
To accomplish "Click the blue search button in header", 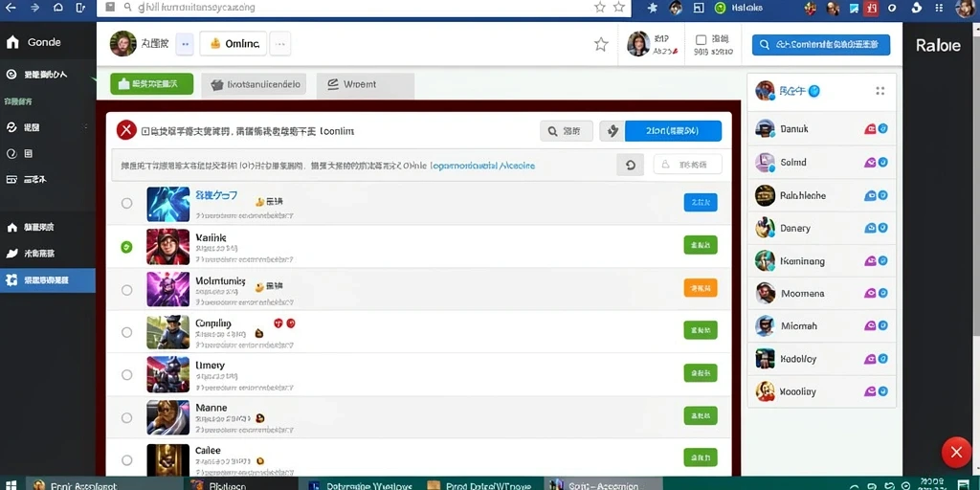I will click(820, 45).
